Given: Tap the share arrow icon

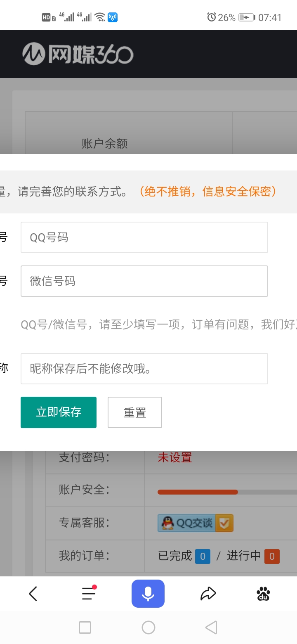Looking at the screenshot, I should pyautogui.click(x=208, y=594).
